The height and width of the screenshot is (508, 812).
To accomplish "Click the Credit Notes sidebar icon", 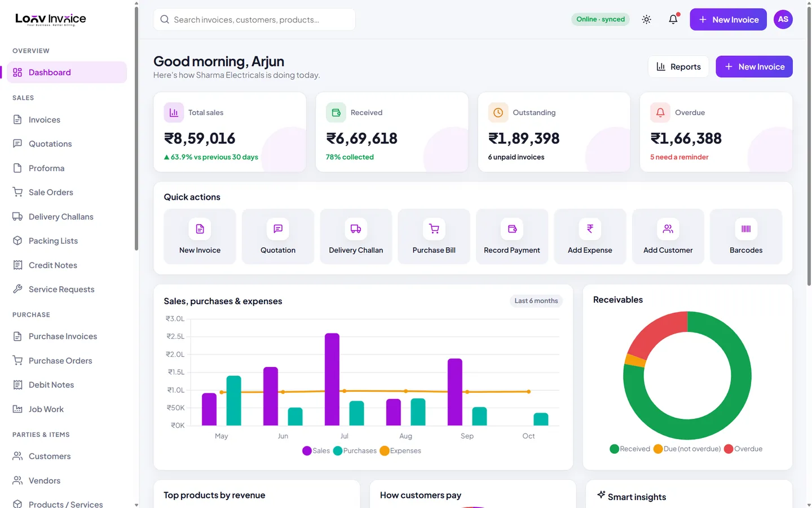I will 17,265.
